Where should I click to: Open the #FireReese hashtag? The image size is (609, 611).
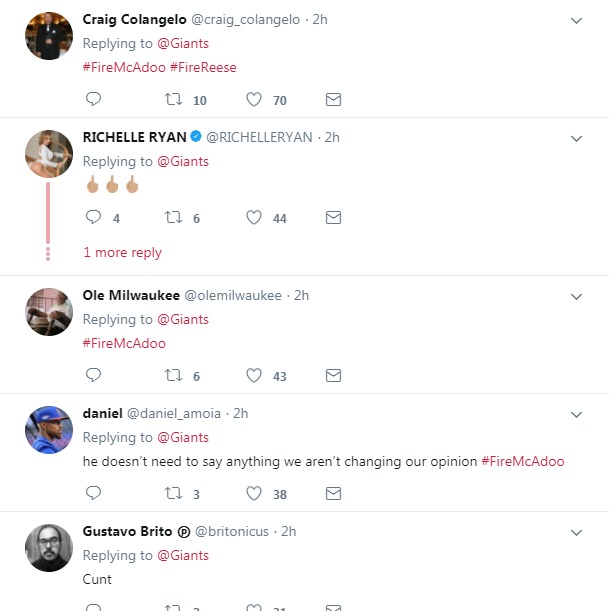click(x=204, y=67)
